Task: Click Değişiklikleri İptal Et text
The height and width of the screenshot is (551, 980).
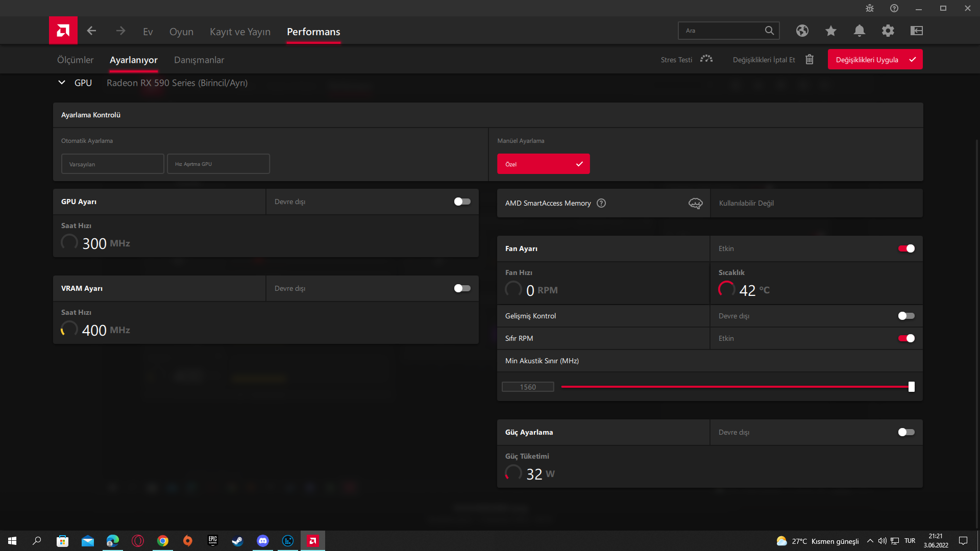Action: coord(764,60)
